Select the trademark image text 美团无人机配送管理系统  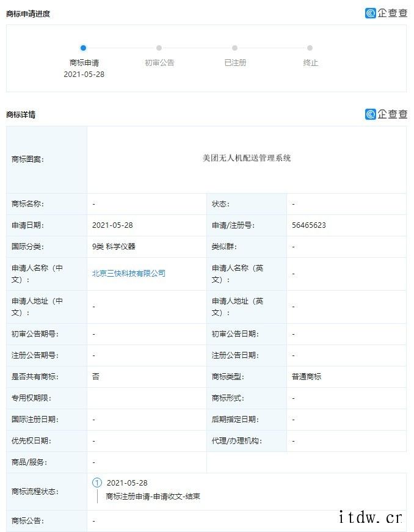click(247, 158)
